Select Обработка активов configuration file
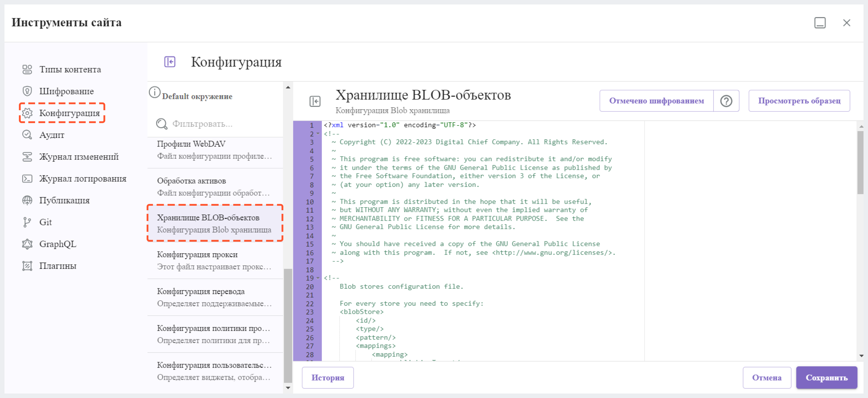 tap(215, 187)
